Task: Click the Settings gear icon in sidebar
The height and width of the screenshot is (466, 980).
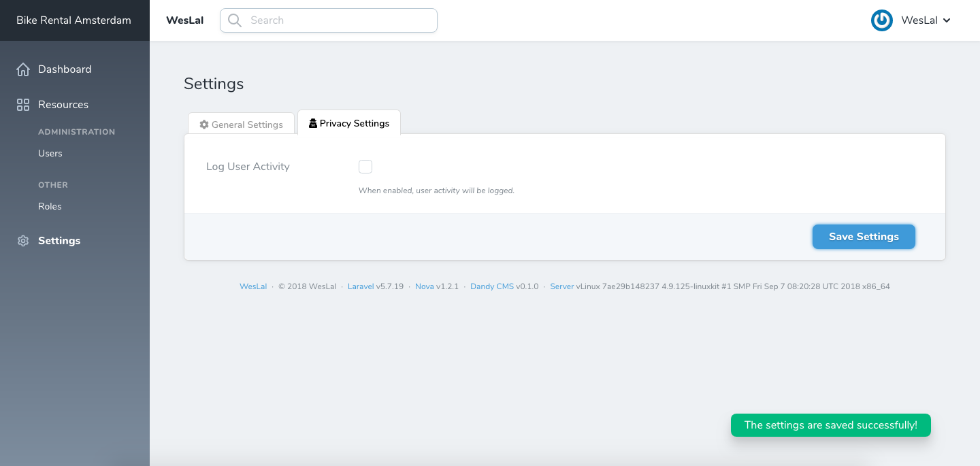Action: [23, 241]
